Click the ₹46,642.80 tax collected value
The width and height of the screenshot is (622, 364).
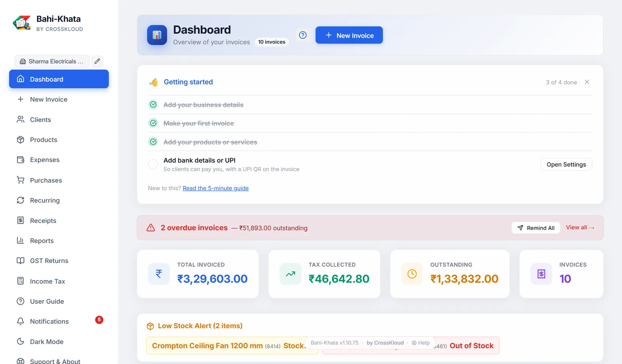pyautogui.click(x=339, y=279)
